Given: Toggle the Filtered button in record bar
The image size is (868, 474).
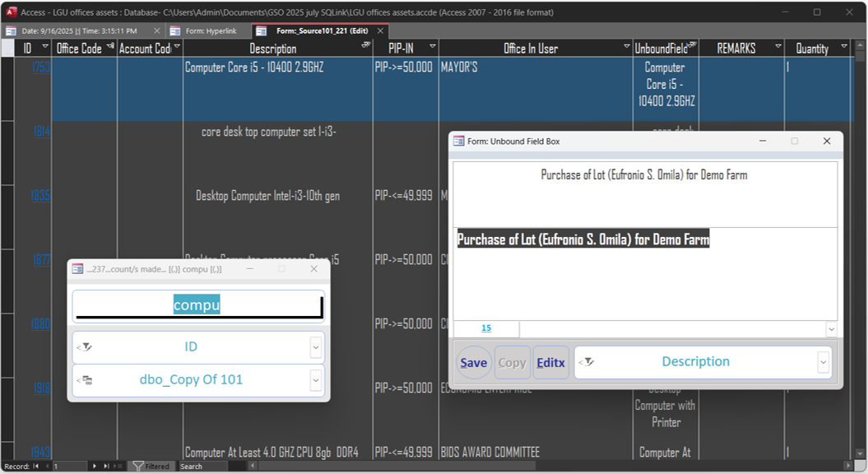Looking at the screenshot, I should click(x=151, y=466).
